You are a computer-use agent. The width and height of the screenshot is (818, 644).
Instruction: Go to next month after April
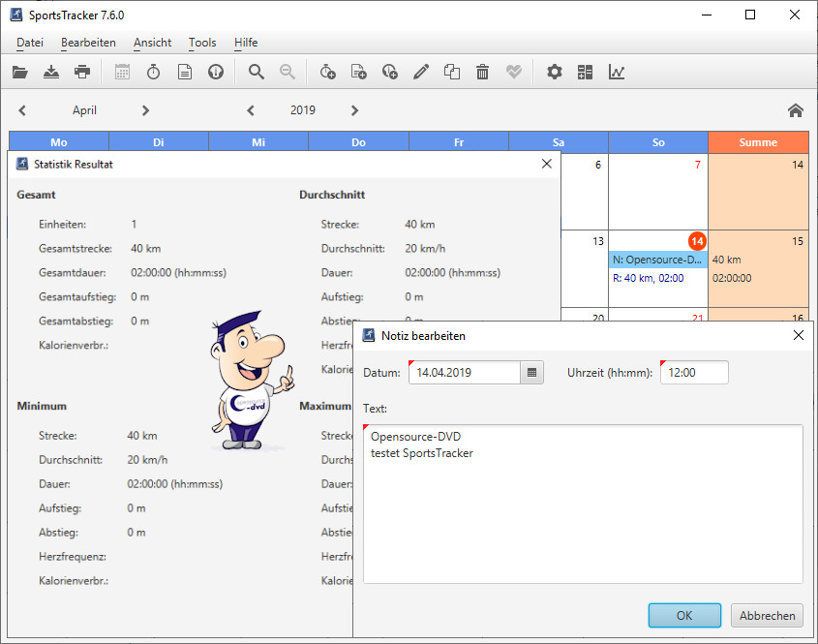tap(145, 110)
